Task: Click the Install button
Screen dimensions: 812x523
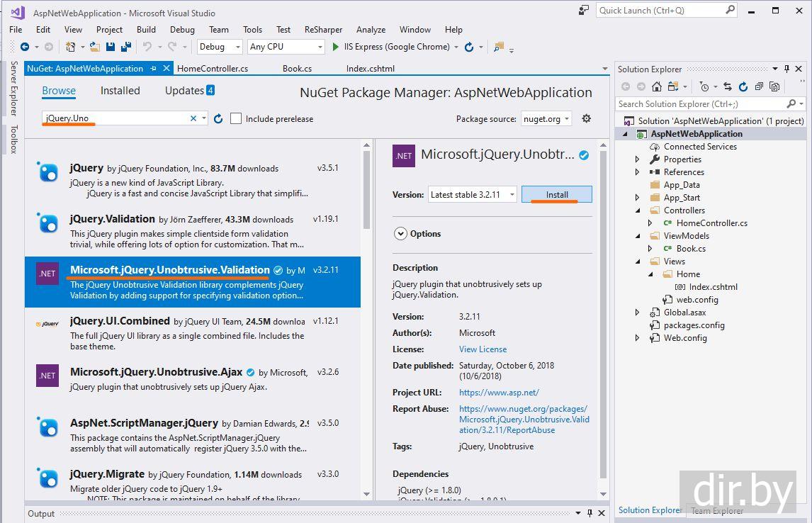Action: tap(557, 195)
